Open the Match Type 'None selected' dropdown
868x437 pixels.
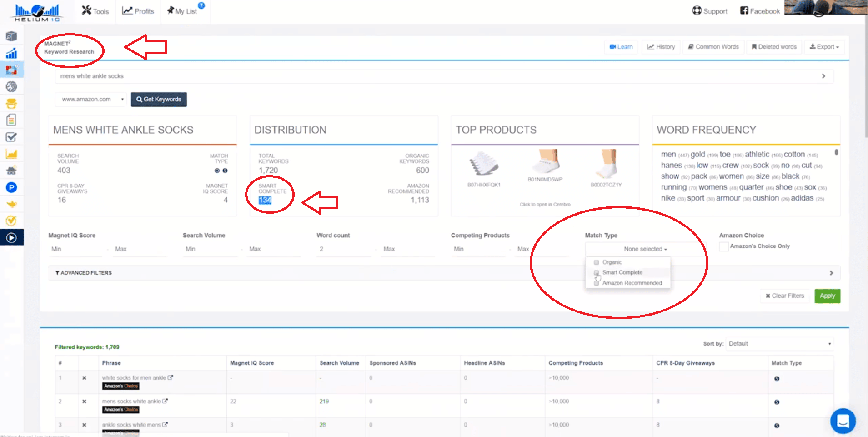645,249
